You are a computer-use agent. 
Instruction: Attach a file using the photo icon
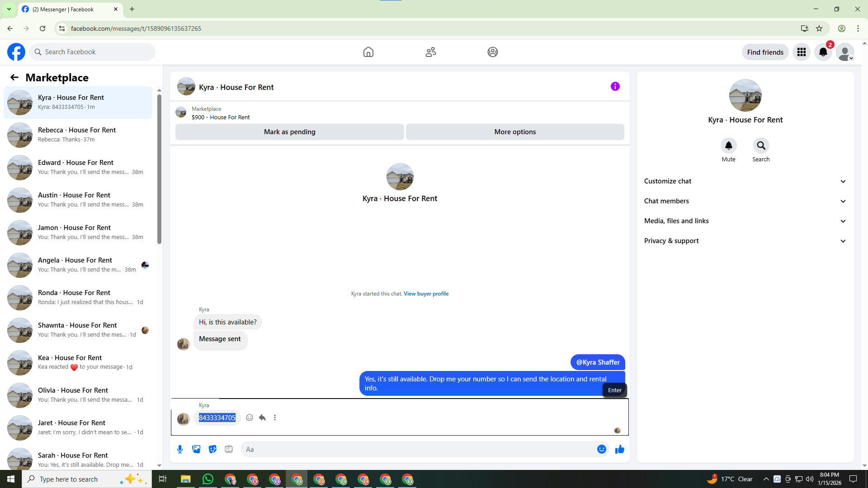click(x=196, y=449)
